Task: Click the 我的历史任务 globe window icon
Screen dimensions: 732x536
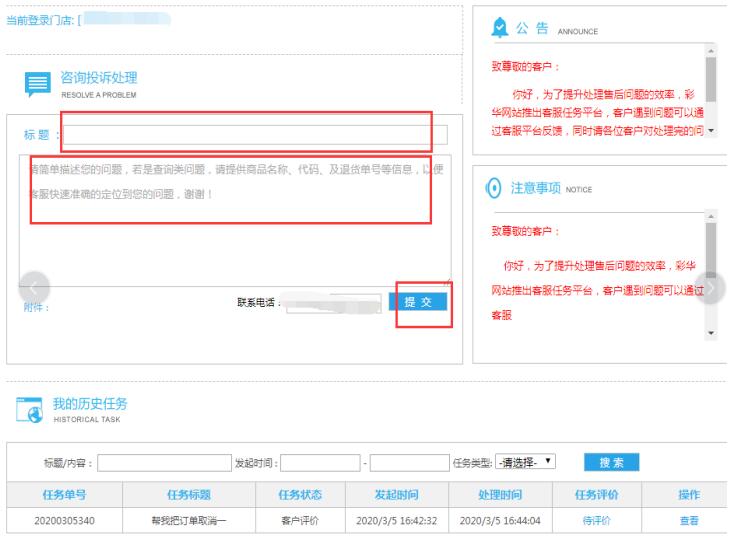Action: click(x=29, y=410)
